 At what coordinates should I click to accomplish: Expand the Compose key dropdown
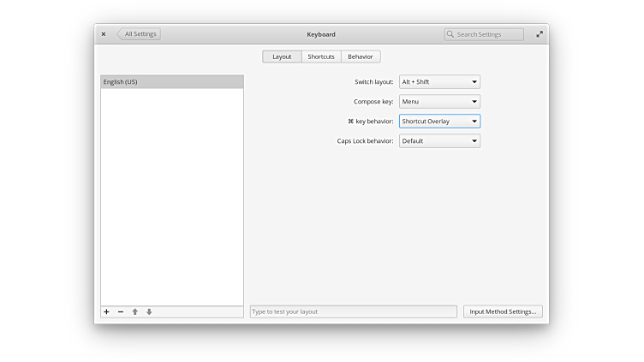439,102
